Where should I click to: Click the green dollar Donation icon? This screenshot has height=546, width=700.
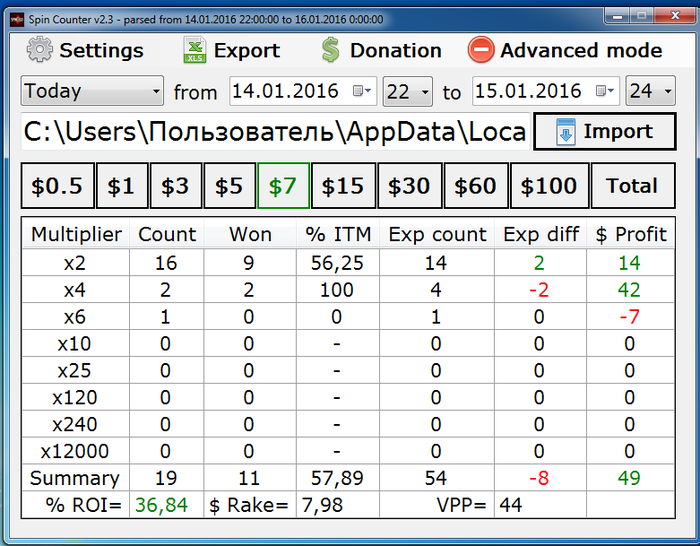pyautogui.click(x=331, y=50)
